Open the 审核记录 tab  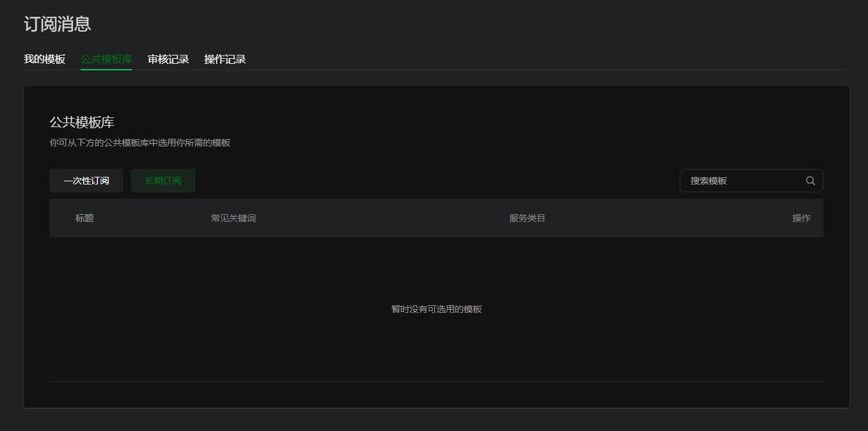168,59
